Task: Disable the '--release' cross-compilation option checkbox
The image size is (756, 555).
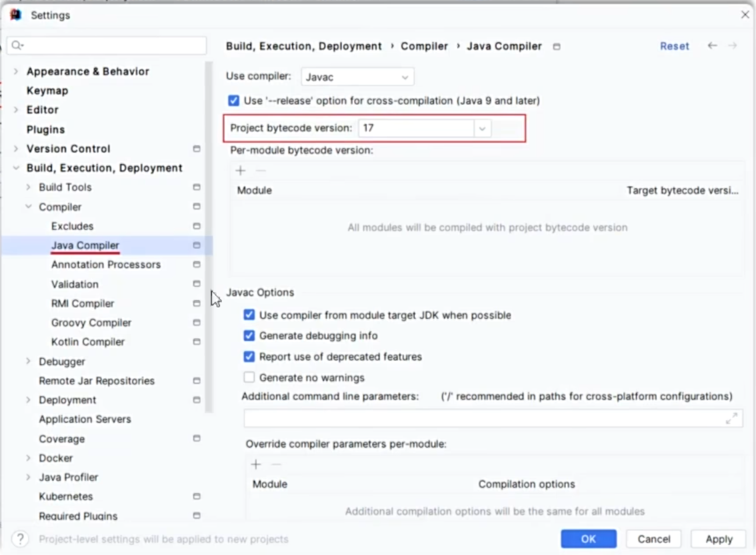Action: [233, 101]
